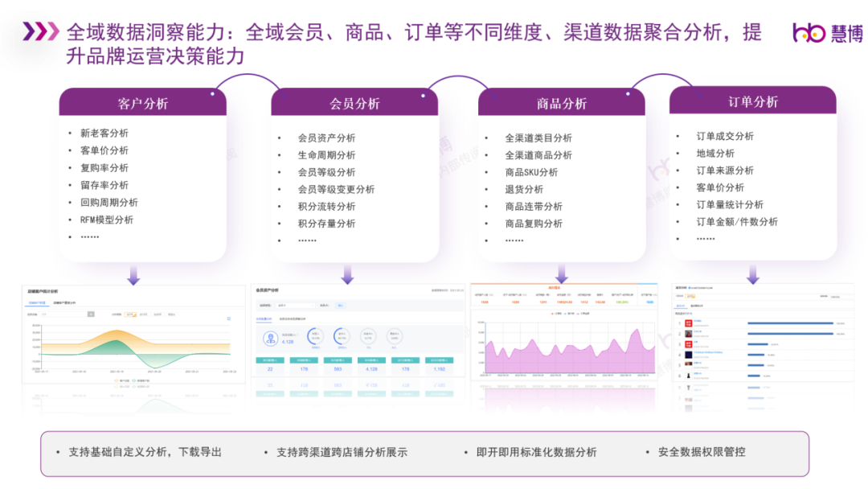Click down arrow below 商品分析 card

point(562,275)
